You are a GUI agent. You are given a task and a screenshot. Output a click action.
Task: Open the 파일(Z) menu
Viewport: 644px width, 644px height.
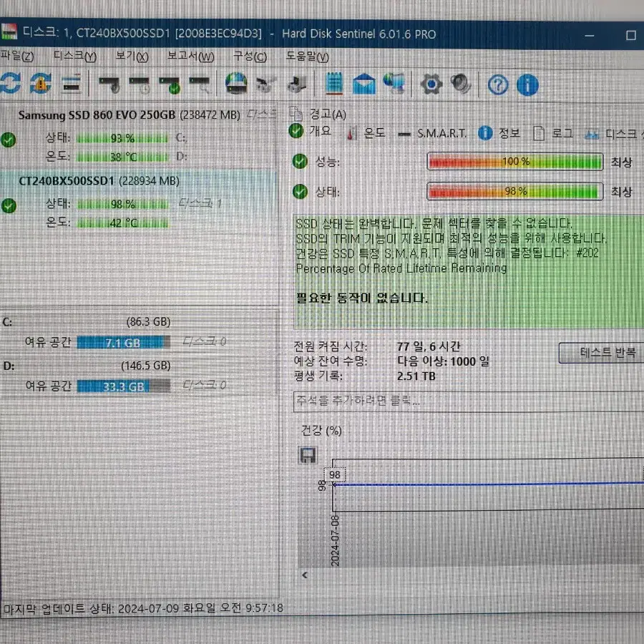[x=17, y=56]
